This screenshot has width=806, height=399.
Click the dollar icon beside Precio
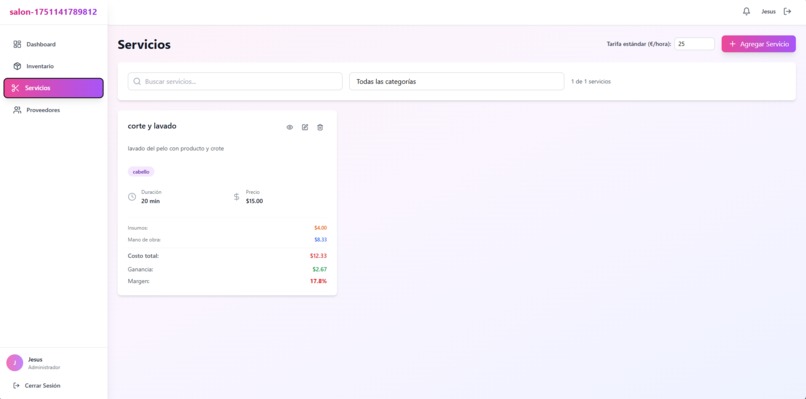(236, 196)
